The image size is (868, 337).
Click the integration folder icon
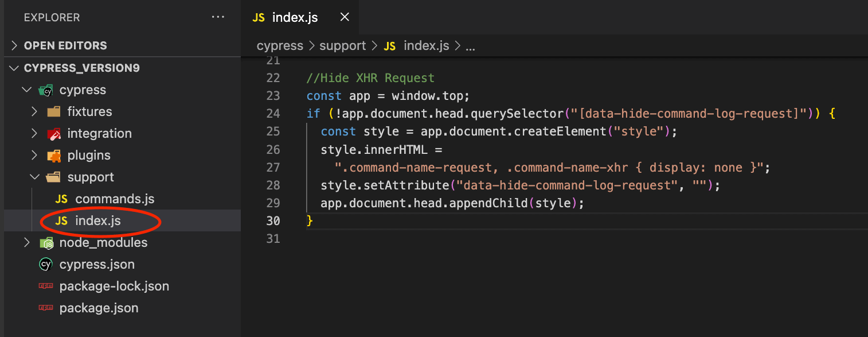pos(54,134)
